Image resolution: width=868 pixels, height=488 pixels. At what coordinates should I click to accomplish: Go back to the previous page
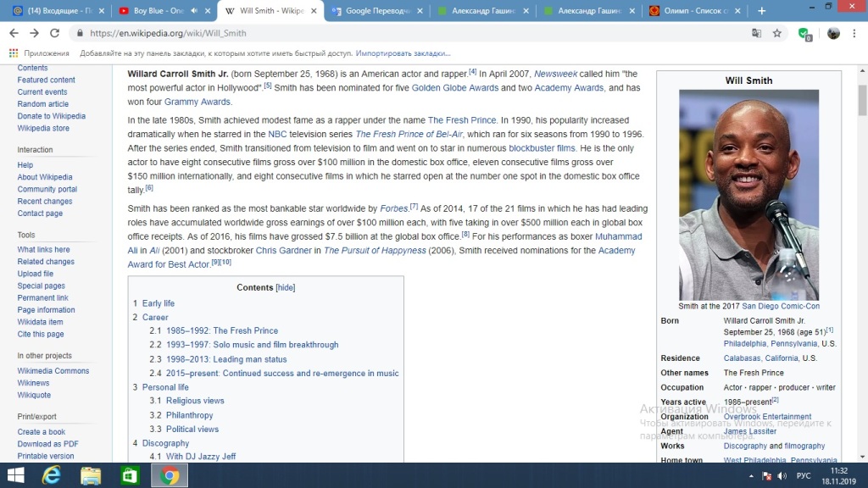14,33
